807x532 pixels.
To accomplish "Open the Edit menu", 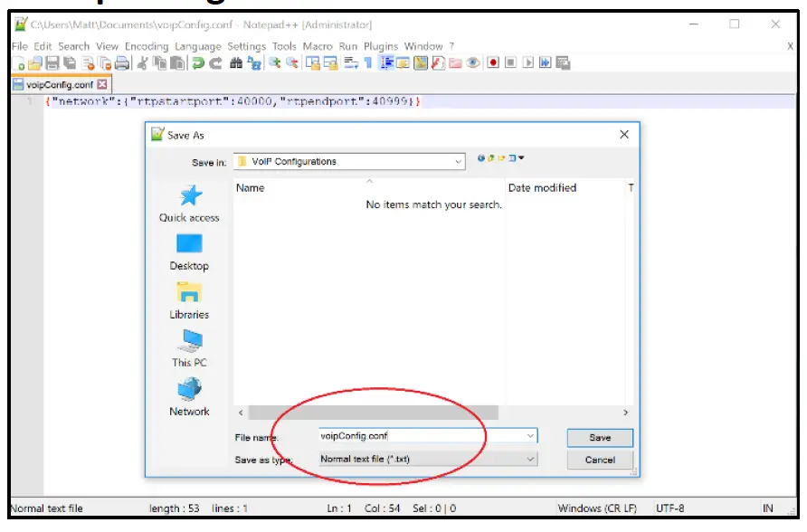I will click(43, 46).
